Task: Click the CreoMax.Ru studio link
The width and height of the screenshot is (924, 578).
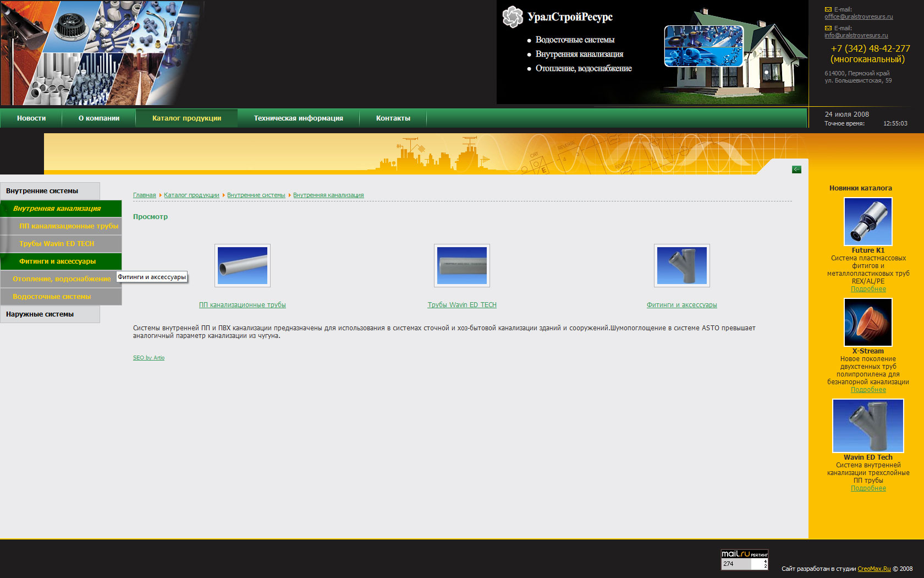Action: (x=874, y=569)
